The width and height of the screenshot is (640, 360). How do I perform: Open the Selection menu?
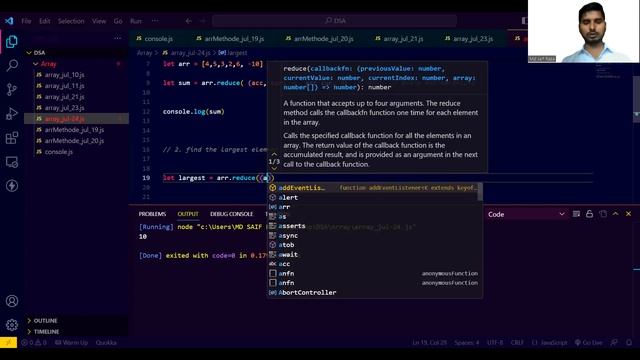click(71, 21)
